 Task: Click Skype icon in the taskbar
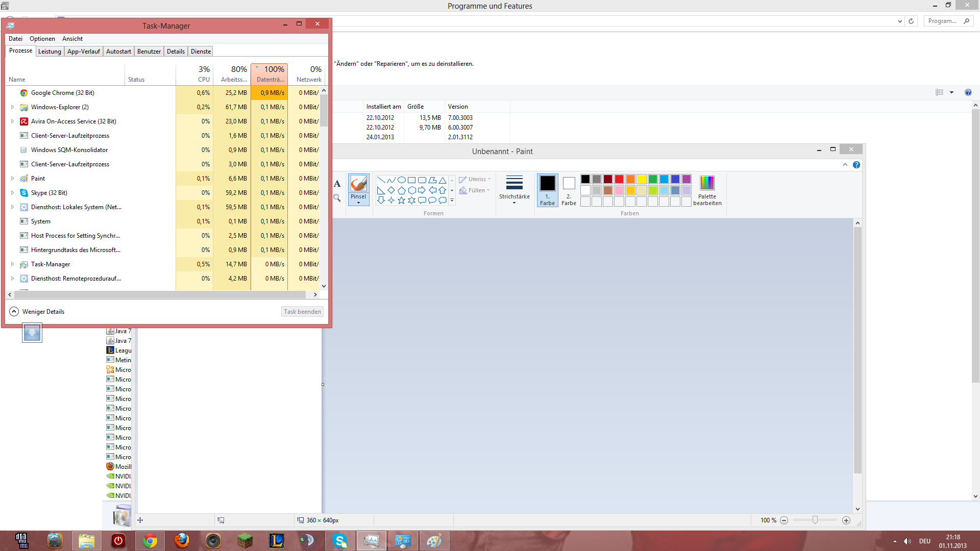click(340, 540)
